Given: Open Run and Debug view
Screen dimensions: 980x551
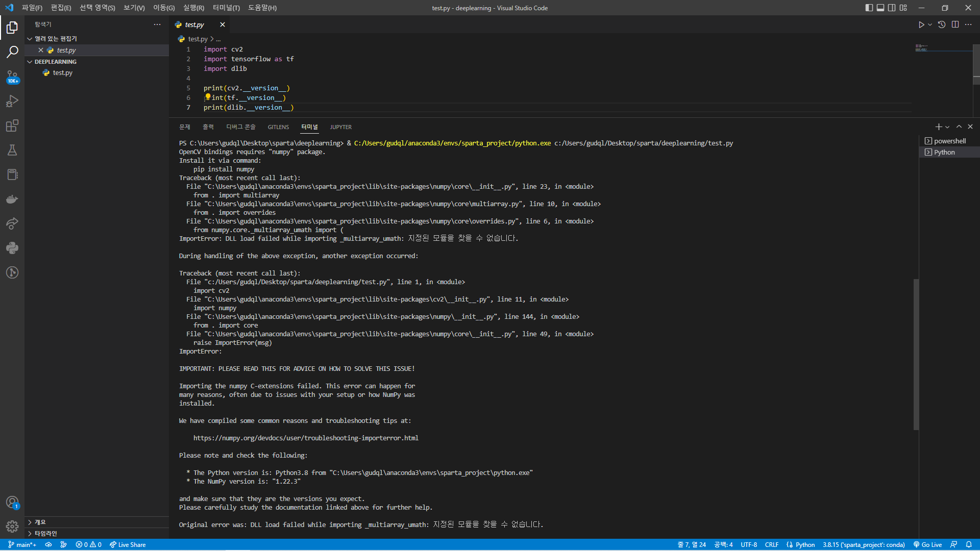Looking at the screenshot, I should coord(12,101).
